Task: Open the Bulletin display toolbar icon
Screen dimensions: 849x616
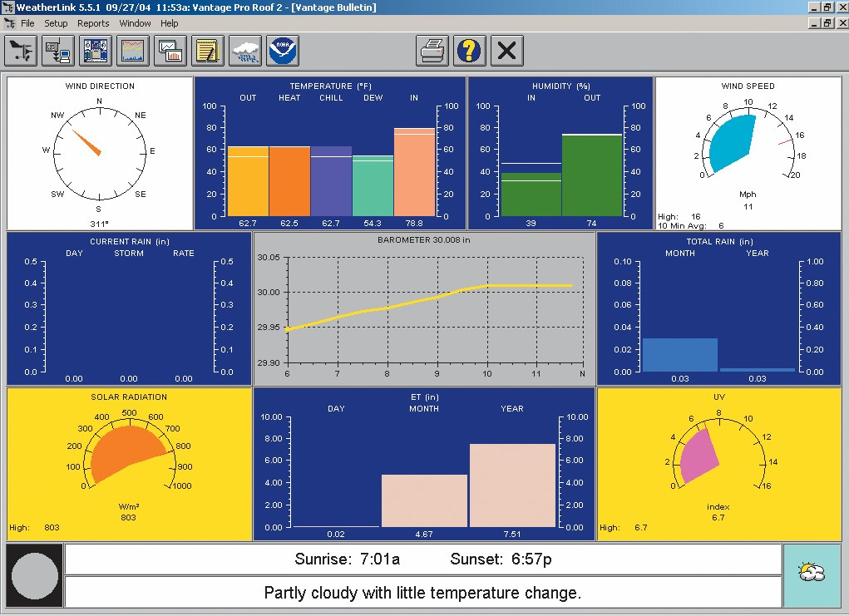Action: [96, 52]
